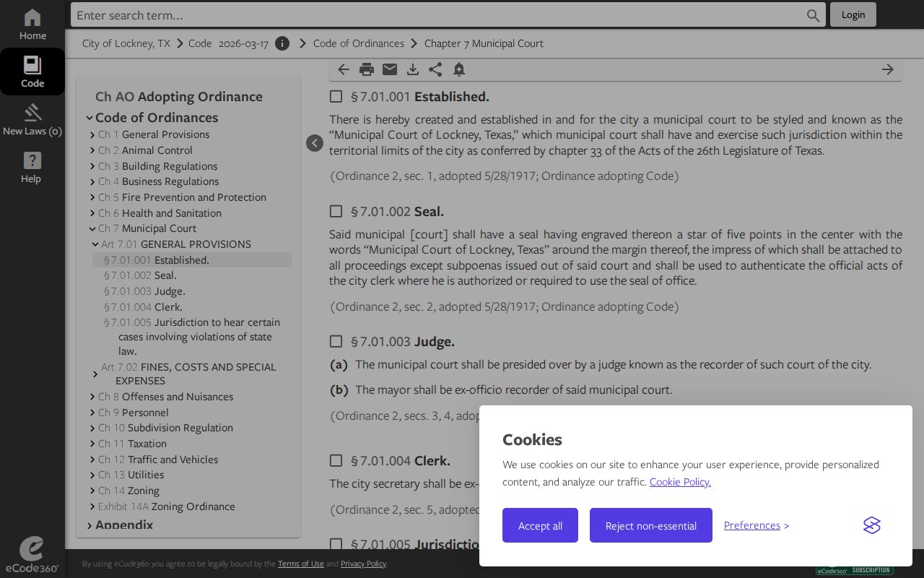Email this section via envelope icon
924x578 pixels.
pos(390,69)
